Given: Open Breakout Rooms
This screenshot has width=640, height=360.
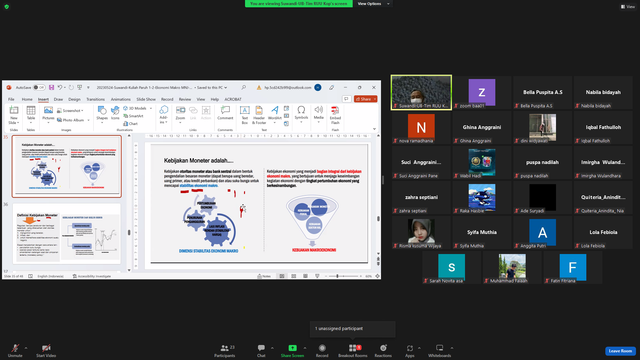Looking at the screenshot, I should [x=353, y=350].
